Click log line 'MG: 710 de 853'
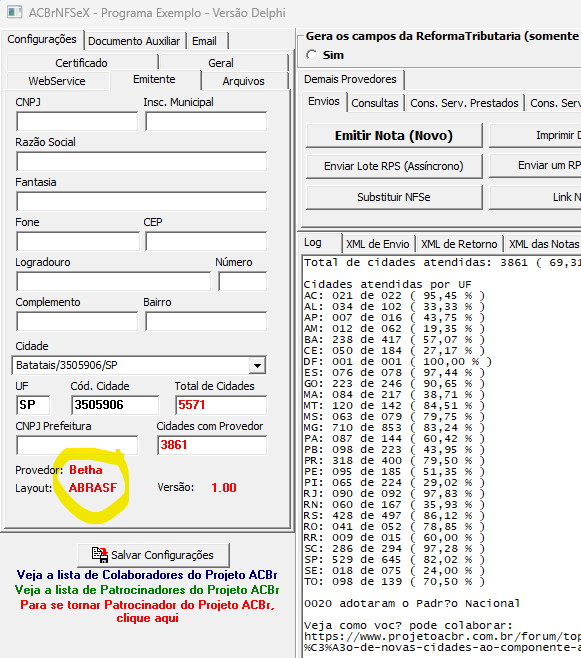 [x=394, y=428]
